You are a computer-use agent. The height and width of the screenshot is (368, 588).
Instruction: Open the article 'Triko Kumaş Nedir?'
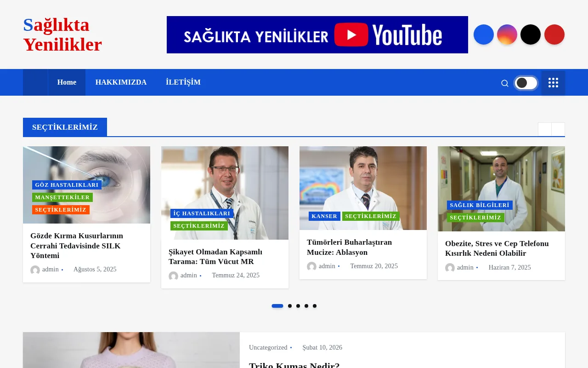pos(294,365)
